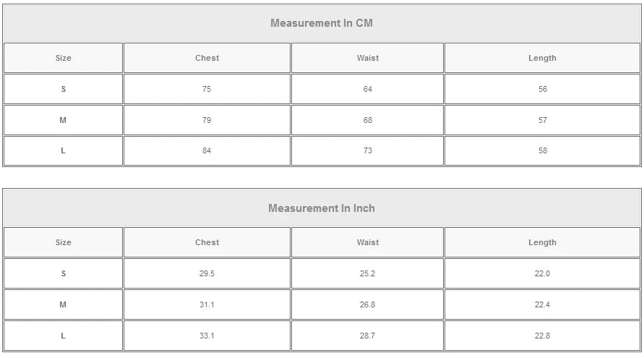The height and width of the screenshot is (358, 644).
Task: Click the Size header in the Inch table
Action: pos(64,243)
